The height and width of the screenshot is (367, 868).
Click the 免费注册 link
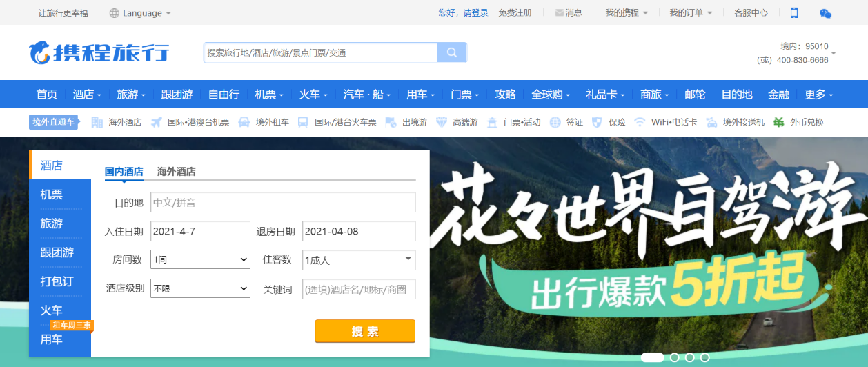tap(515, 12)
